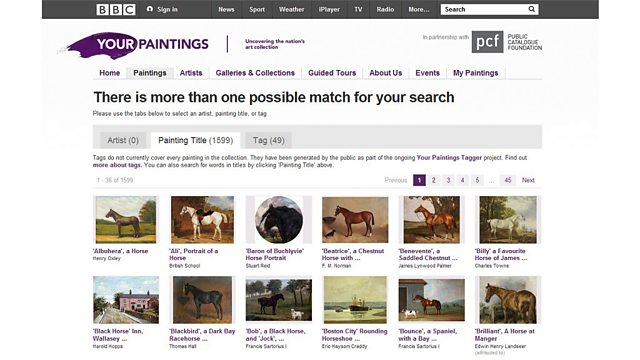The width and height of the screenshot is (640, 360).
Task: Go to results page 4
Action: click(x=462, y=180)
